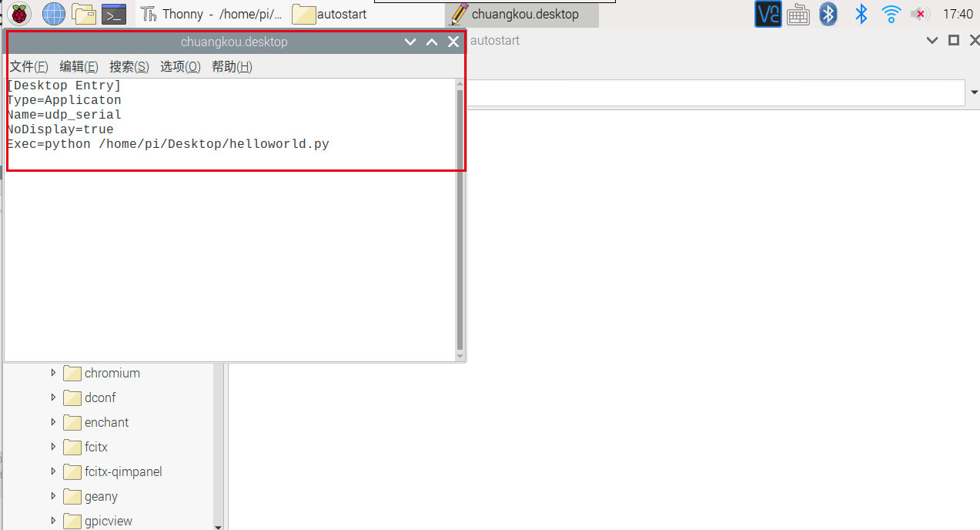Click the Type=Applicaton line
This screenshot has width=980, height=530.
click(x=64, y=100)
